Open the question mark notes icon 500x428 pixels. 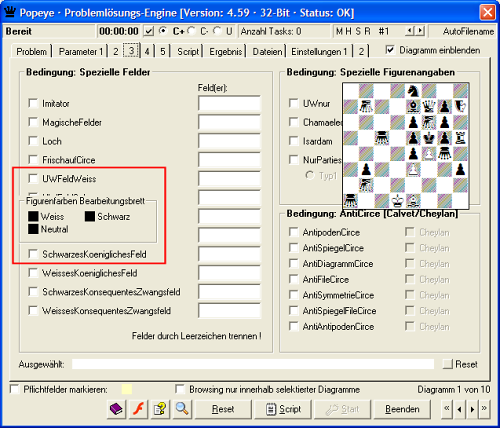[x=160, y=409]
